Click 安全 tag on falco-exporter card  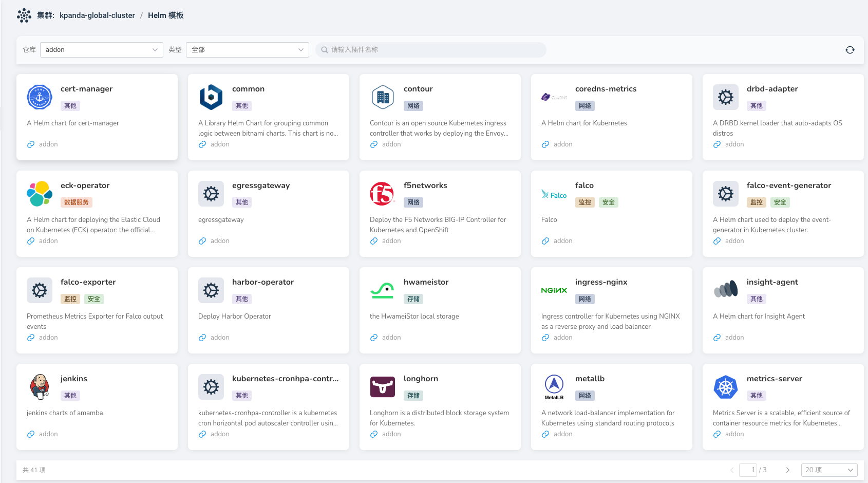(94, 299)
